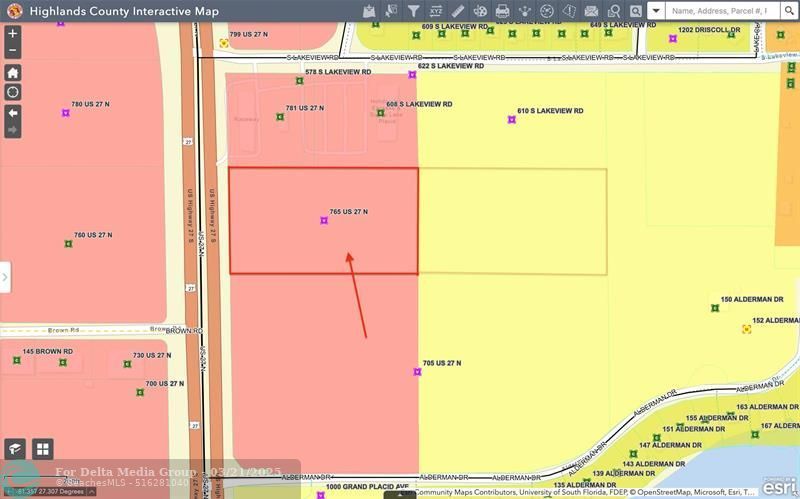Expand the search source dropdown arrow
This screenshot has width=800, height=499.
[x=656, y=11]
